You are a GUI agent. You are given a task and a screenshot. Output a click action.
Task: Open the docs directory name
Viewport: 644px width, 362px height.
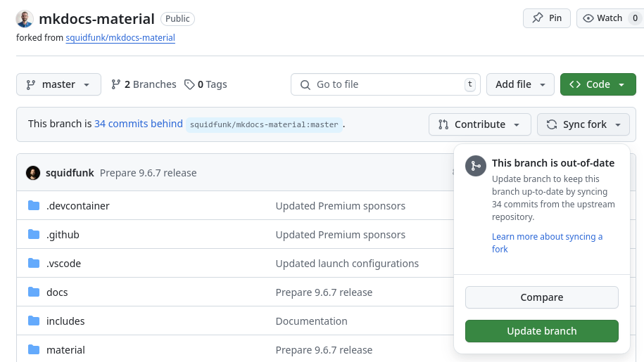tap(57, 292)
